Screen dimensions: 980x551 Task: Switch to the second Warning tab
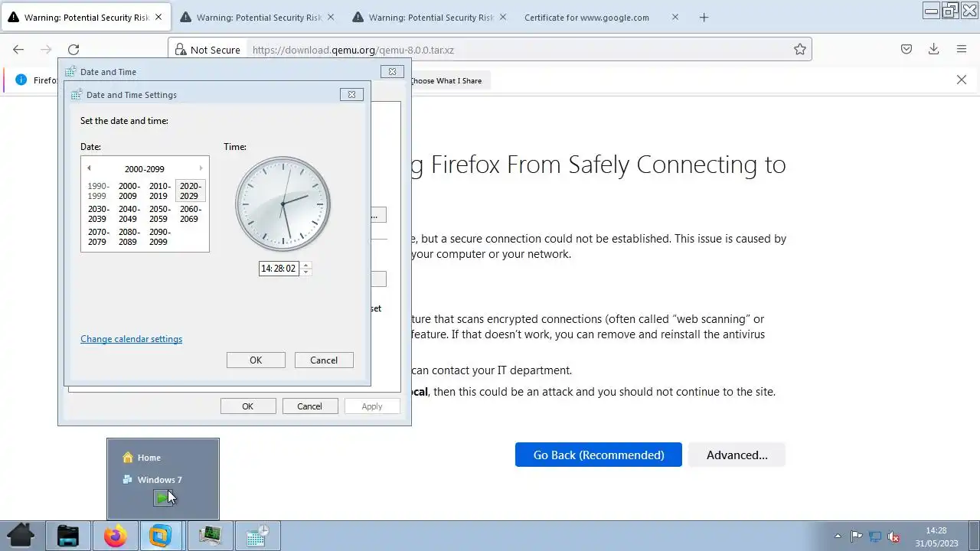click(259, 17)
